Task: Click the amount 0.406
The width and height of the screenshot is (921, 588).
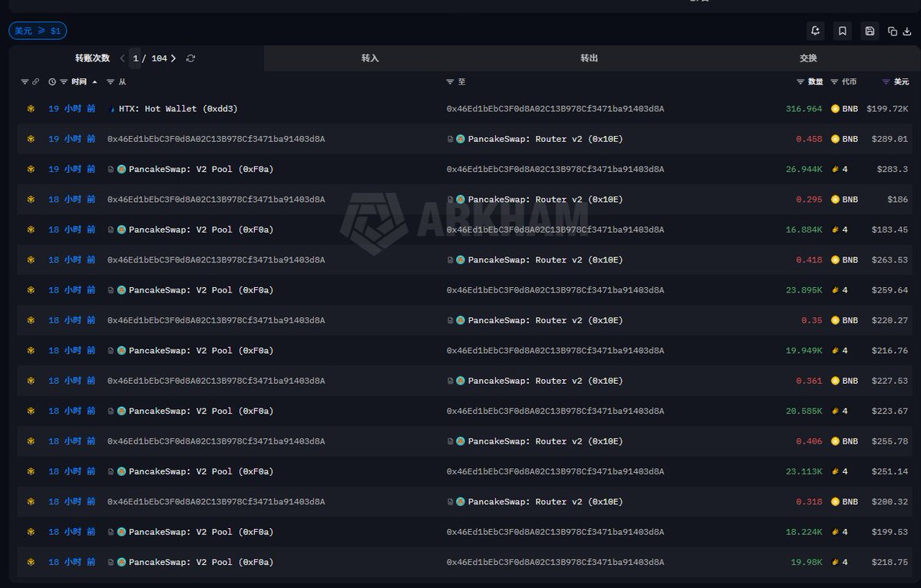Action: coord(809,441)
